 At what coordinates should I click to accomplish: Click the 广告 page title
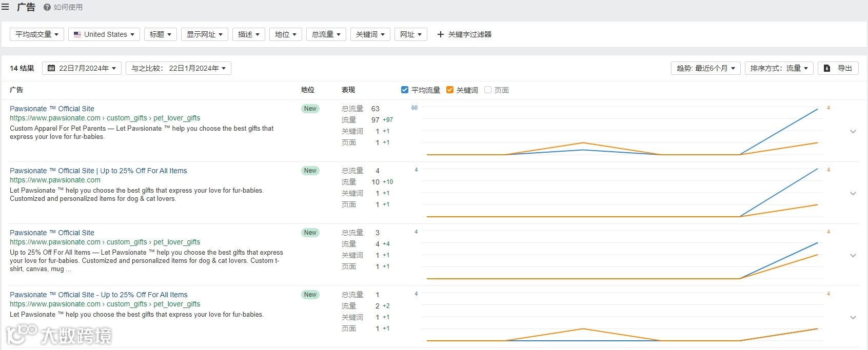[x=26, y=7]
